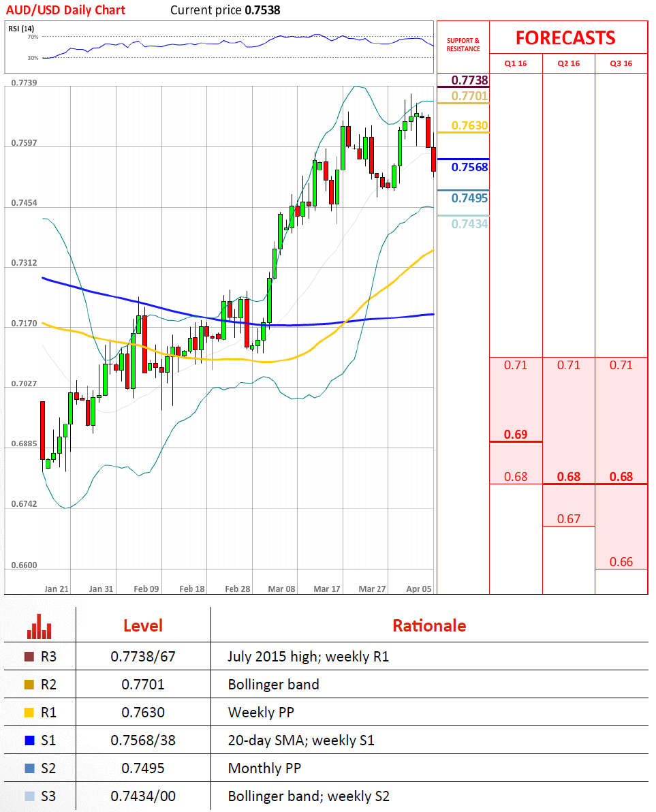Click the 0.7434/00 level cell
This screenshot has height=812, width=656.
[x=143, y=796]
